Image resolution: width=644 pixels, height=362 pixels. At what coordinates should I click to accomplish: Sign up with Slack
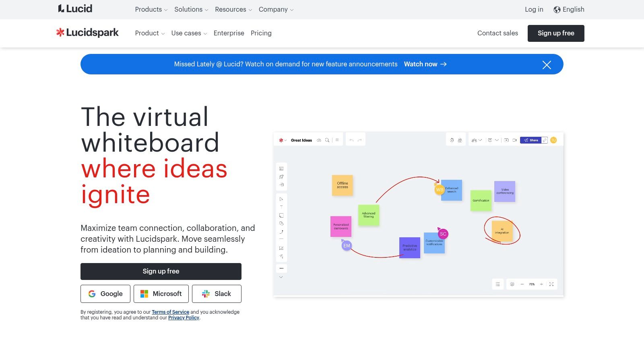[217, 294]
